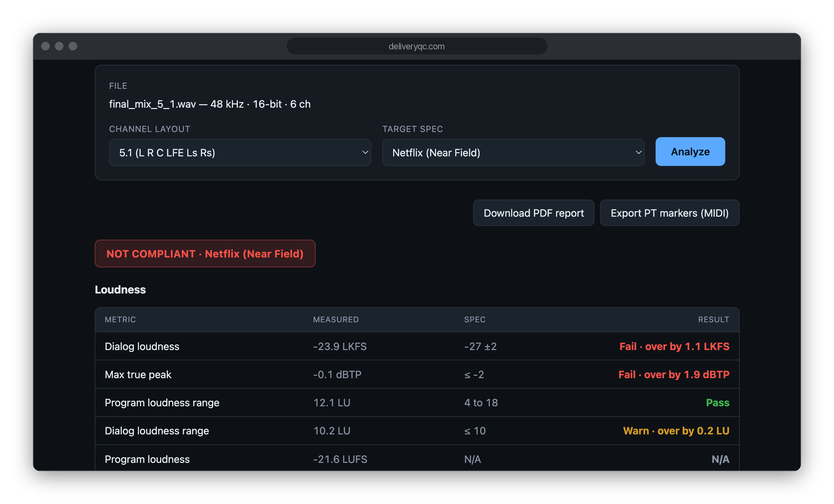Click the Result column header

point(714,320)
